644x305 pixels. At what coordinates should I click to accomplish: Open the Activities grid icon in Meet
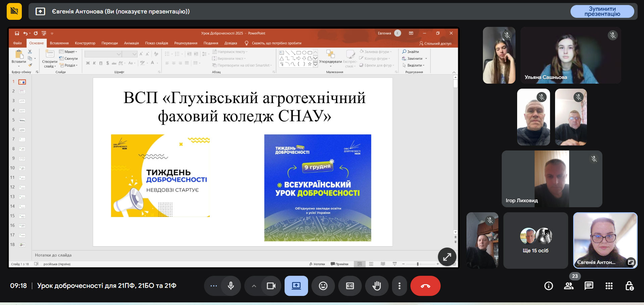(x=609, y=286)
